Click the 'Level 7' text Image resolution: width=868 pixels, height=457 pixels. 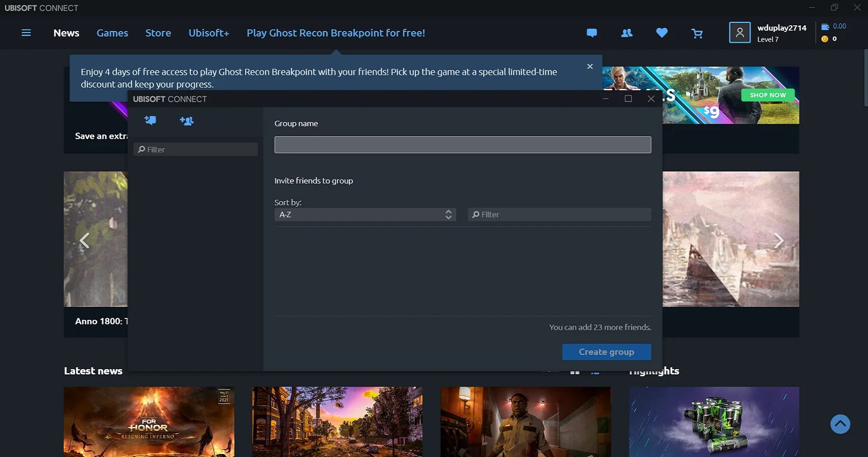click(768, 40)
